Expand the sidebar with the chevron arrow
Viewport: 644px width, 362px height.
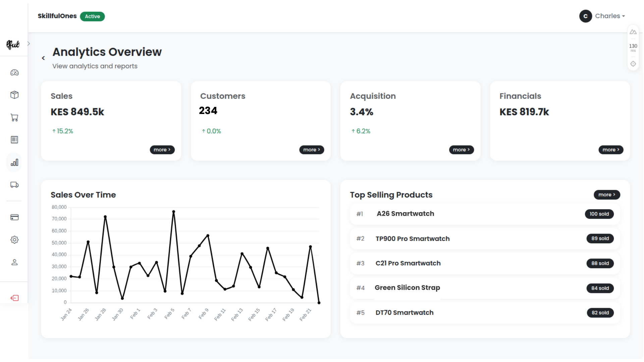[x=29, y=44]
